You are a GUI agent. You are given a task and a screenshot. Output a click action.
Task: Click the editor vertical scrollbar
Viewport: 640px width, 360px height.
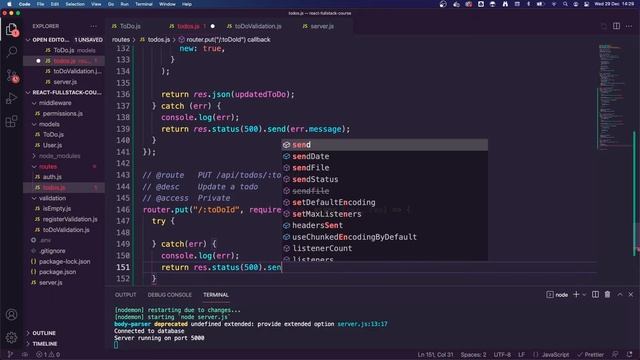635,193
